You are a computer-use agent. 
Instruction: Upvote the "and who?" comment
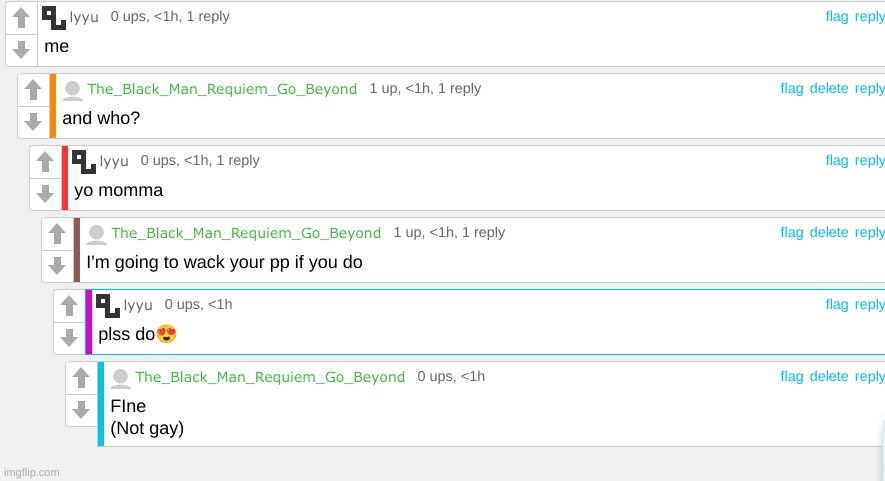click(33, 90)
